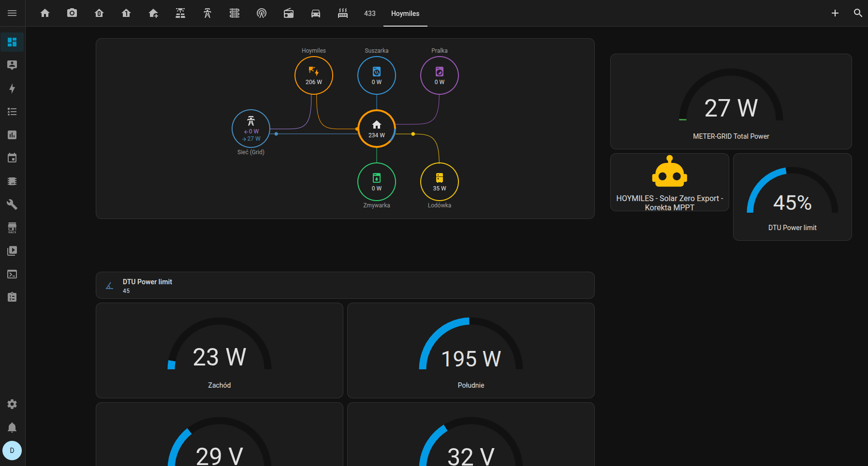Open the Calendar panel in the sidebar
868x466 pixels.
[12, 158]
